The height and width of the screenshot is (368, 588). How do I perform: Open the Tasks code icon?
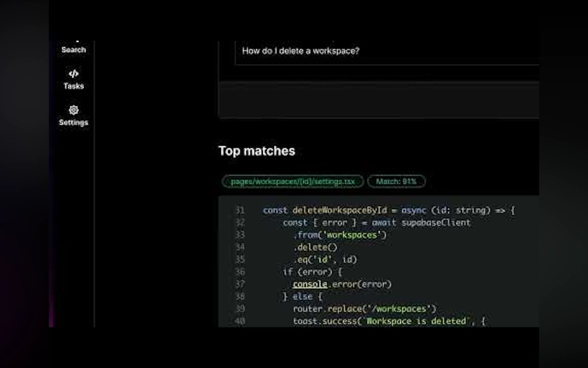(73, 74)
